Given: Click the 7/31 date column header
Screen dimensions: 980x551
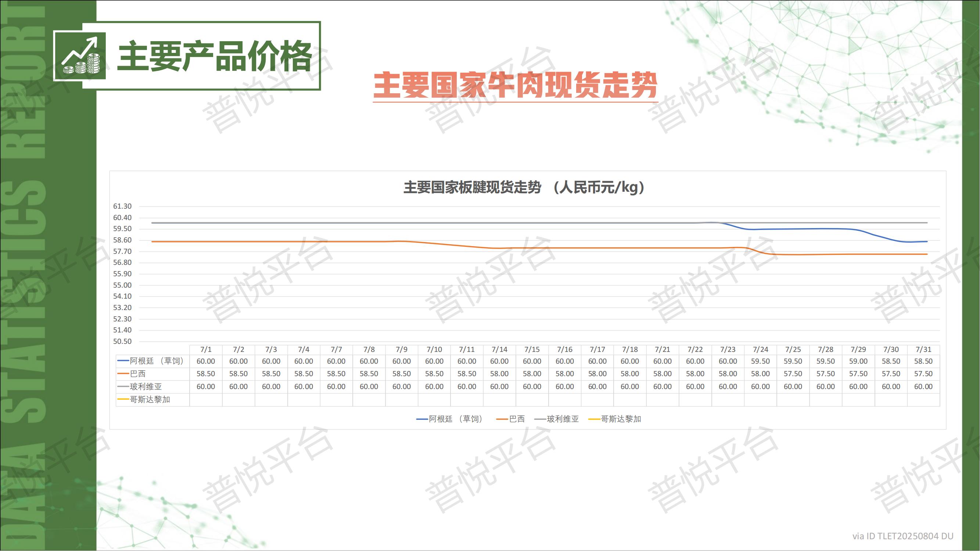Looking at the screenshot, I should click(x=923, y=350).
